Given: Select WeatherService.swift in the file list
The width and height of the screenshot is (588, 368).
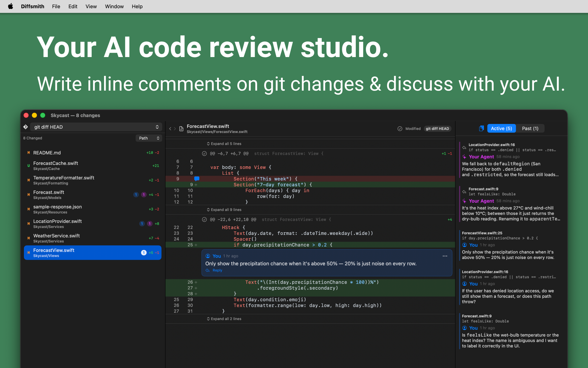Looking at the screenshot, I should 93,238.
